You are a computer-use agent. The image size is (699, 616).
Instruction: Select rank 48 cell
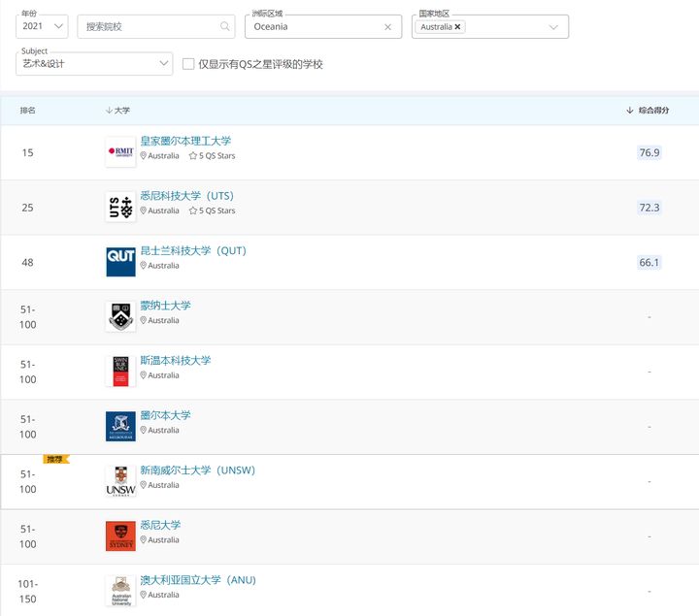[x=27, y=262]
